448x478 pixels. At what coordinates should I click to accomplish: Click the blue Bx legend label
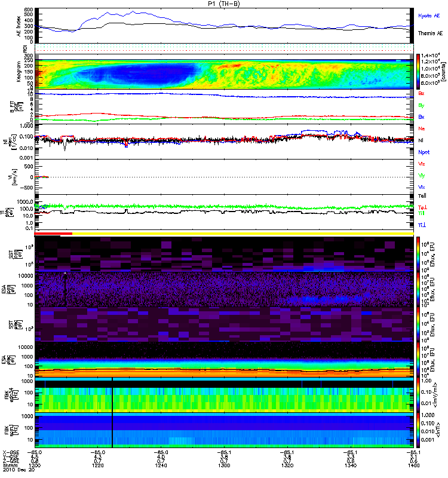(x=421, y=117)
